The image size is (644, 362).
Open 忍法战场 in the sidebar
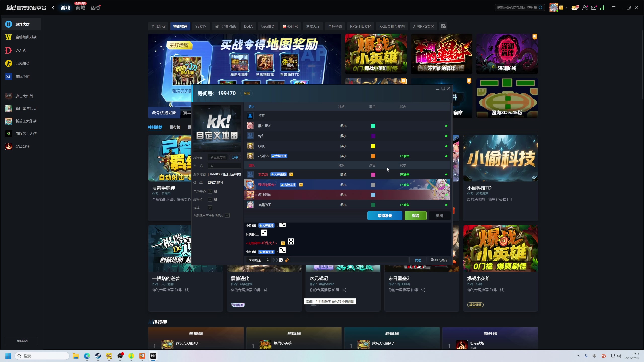(x=22, y=146)
